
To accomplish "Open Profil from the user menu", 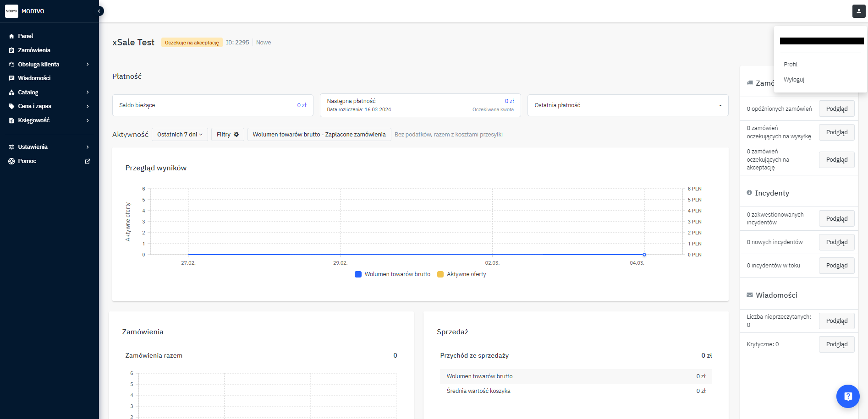I will pos(791,65).
